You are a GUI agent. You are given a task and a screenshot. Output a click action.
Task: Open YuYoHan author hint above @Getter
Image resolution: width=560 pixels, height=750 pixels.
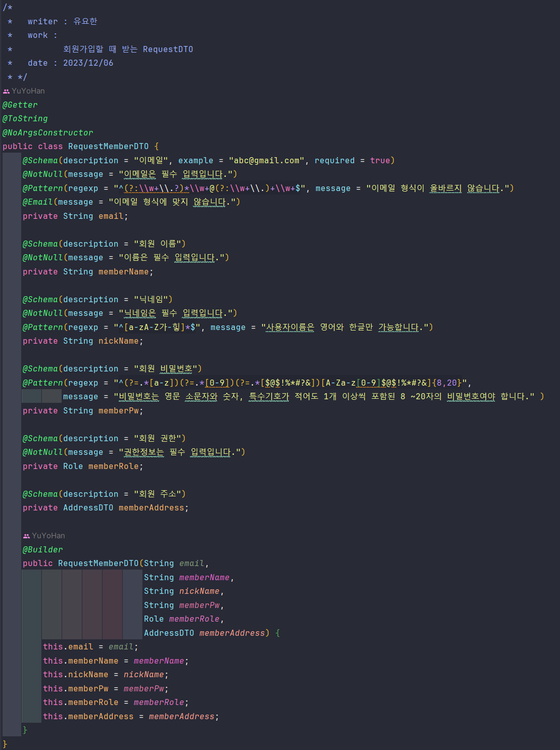coord(28,91)
